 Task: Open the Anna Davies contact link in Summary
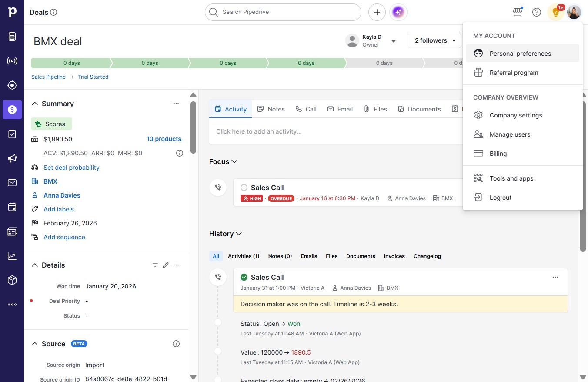pyautogui.click(x=62, y=195)
